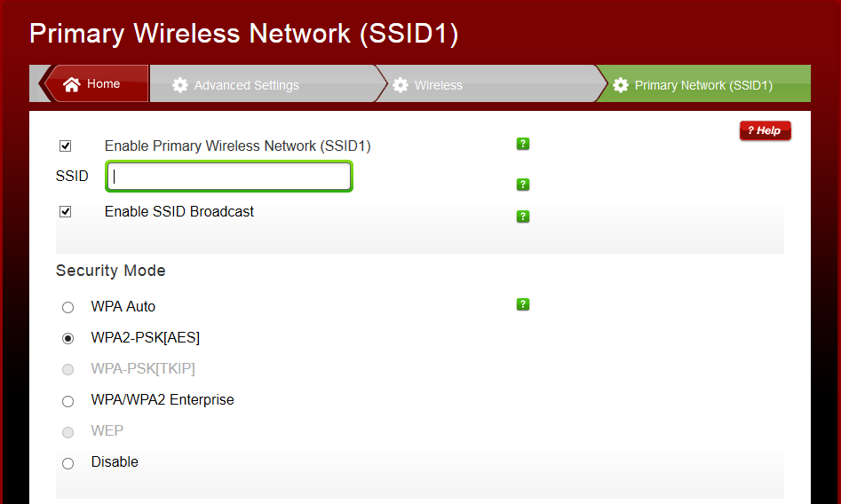The width and height of the screenshot is (841, 504).
Task: Click the green help icon beside WPA Auto
Action: point(523,304)
